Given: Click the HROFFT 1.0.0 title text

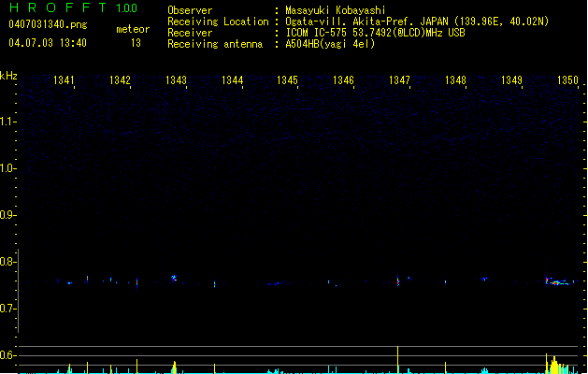Looking at the screenshot, I should pos(74,7).
